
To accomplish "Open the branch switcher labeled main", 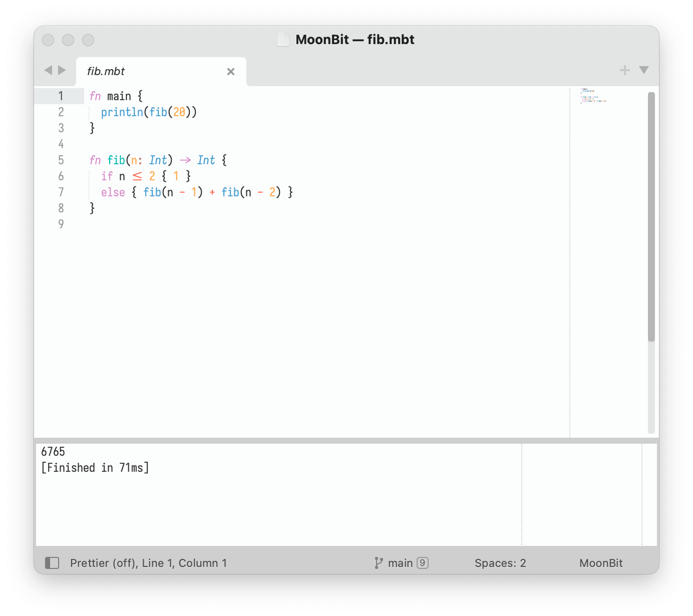I will (x=400, y=563).
